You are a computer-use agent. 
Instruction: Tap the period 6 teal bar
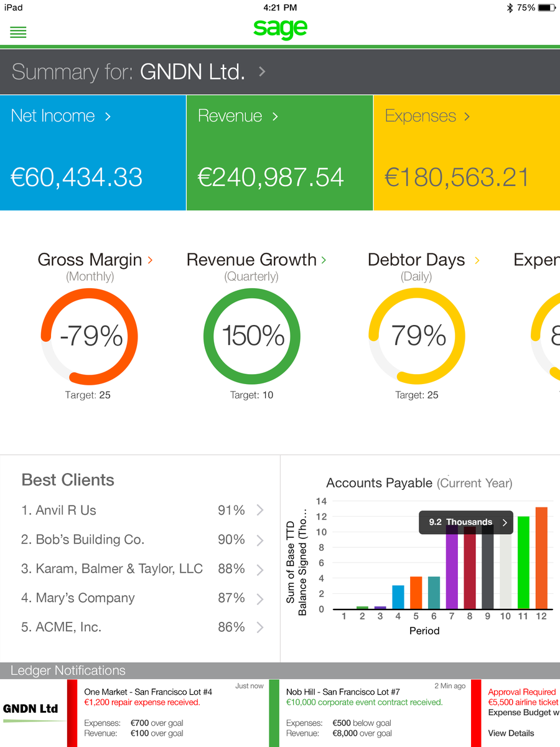(x=434, y=593)
